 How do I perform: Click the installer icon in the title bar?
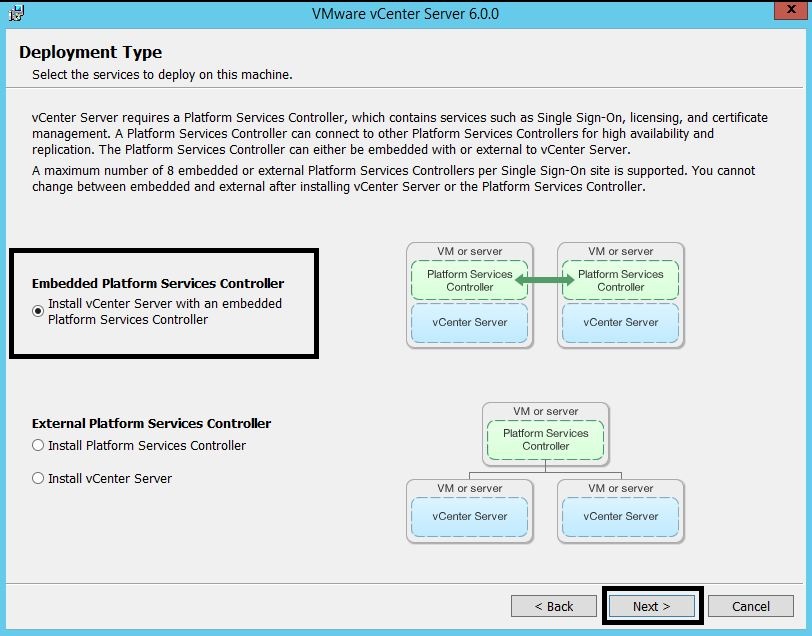pos(16,14)
